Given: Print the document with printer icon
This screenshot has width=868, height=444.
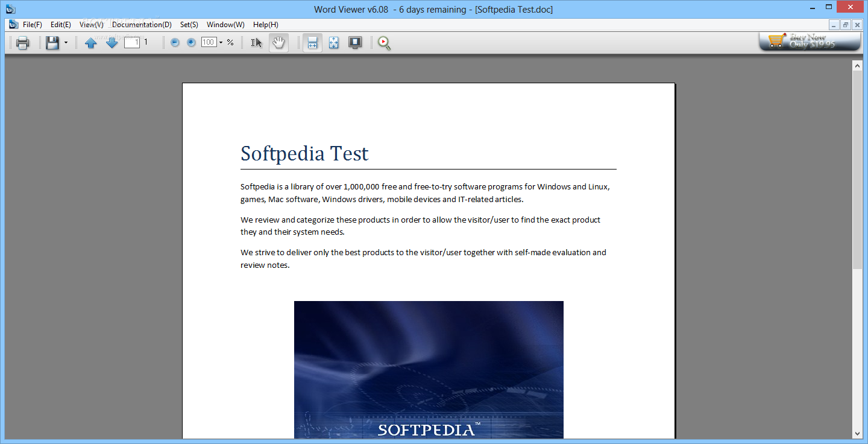Looking at the screenshot, I should 23,43.
